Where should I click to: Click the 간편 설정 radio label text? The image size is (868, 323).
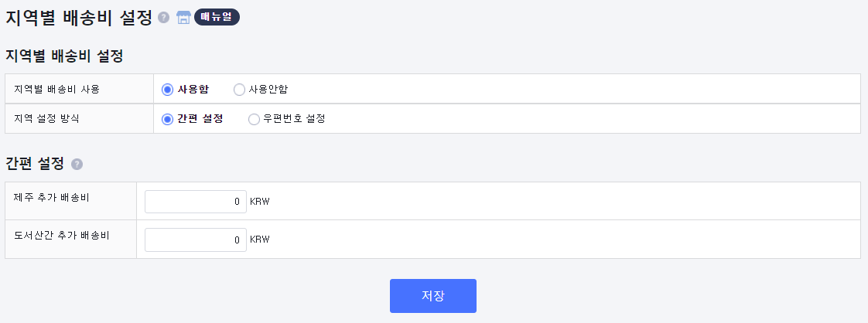tap(200, 119)
